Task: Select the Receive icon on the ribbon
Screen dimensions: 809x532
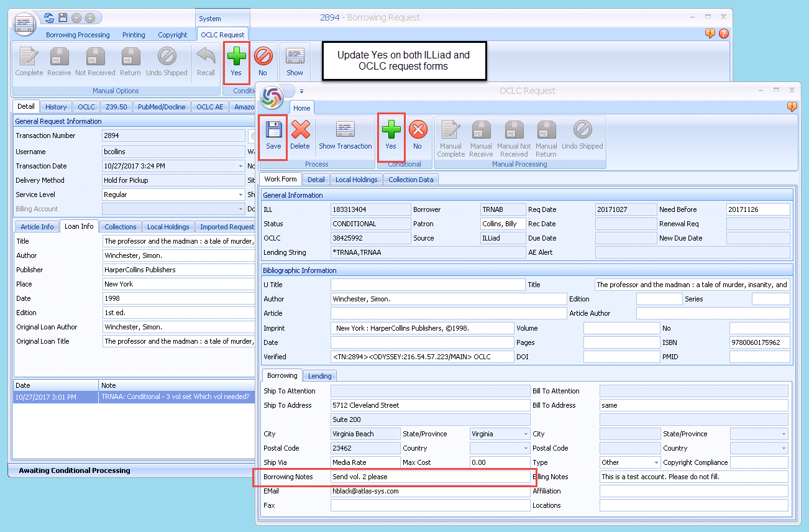Action: [58, 61]
